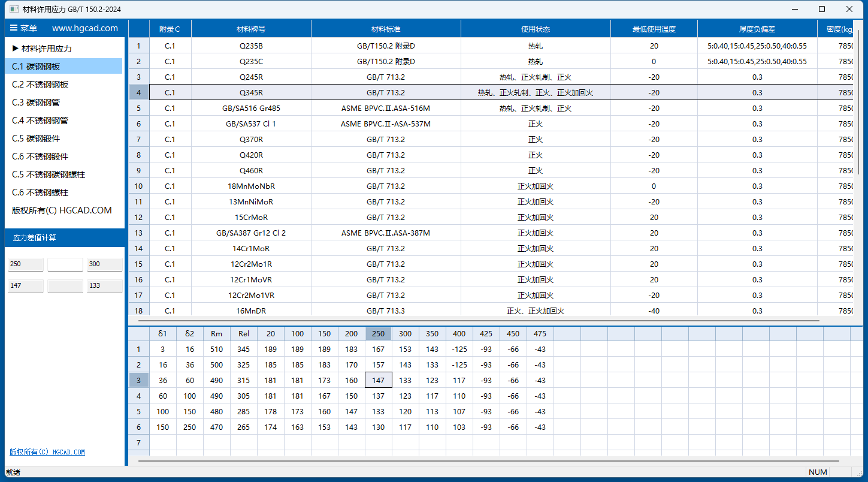This screenshot has height=482, width=868.
Task: Click row header 9 in material table
Action: [139, 170]
